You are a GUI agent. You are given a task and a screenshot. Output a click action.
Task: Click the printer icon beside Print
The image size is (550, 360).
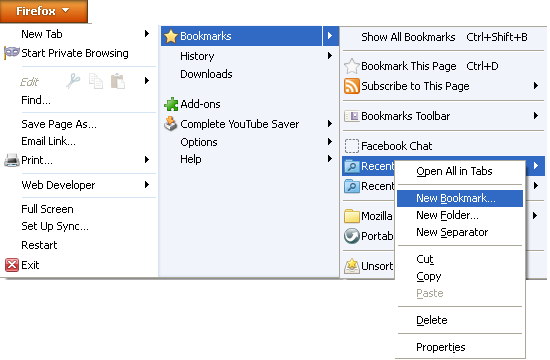(12, 160)
